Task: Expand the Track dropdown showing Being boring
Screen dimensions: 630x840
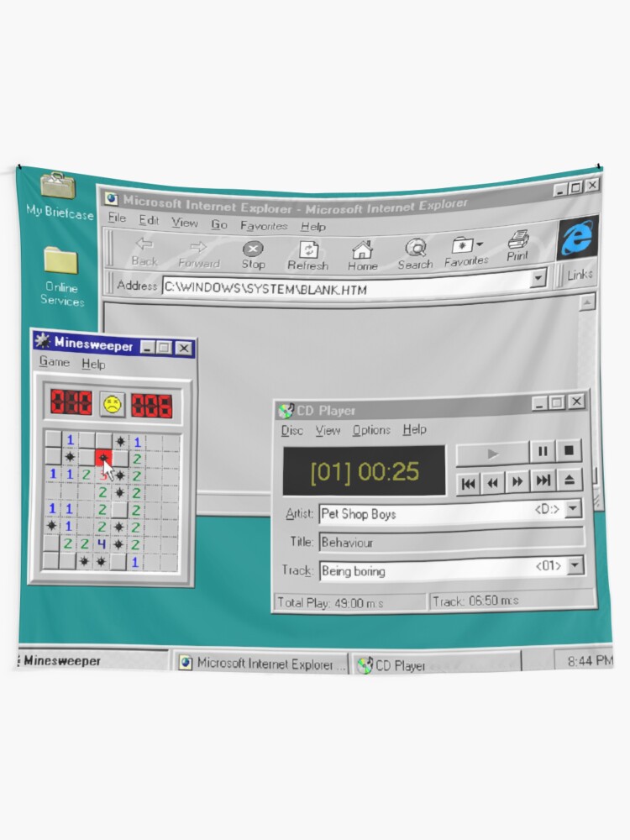Action: 575,566
